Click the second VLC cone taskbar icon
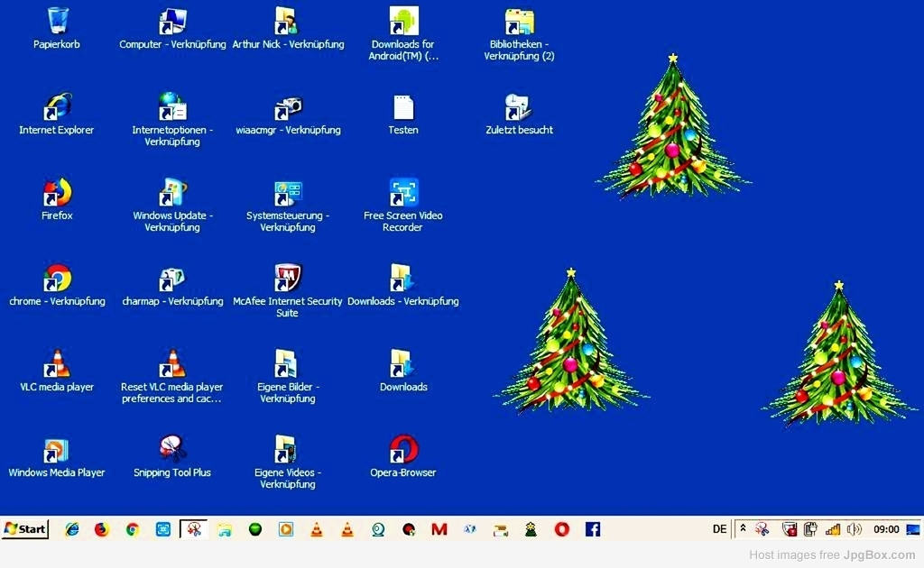The image size is (924, 568). coord(347,529)
